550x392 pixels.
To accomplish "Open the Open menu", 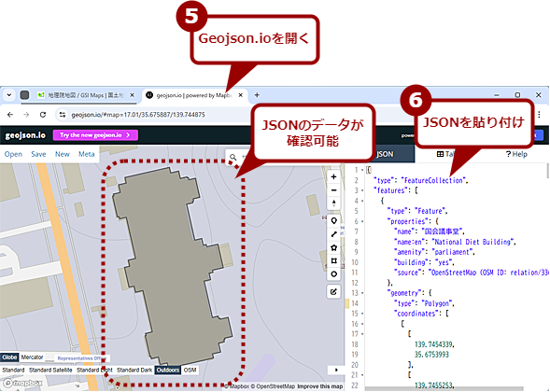I will click(13, 154).
